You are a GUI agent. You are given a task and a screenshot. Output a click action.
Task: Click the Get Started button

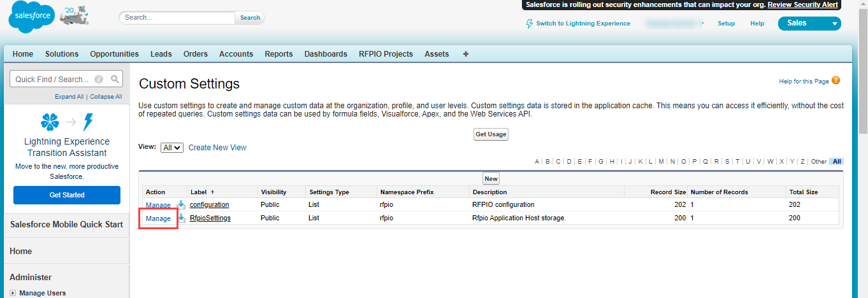pos(67,195)
